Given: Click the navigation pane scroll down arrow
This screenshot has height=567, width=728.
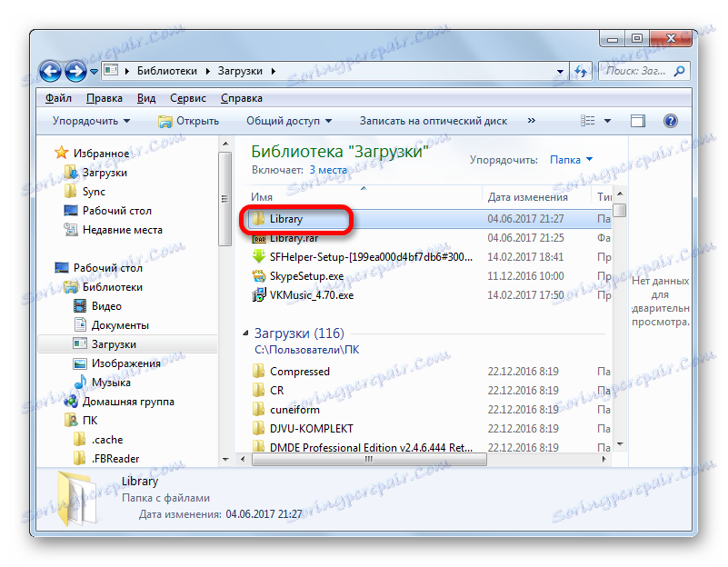Looking at the screenshot, I should [x=225, y=460].
